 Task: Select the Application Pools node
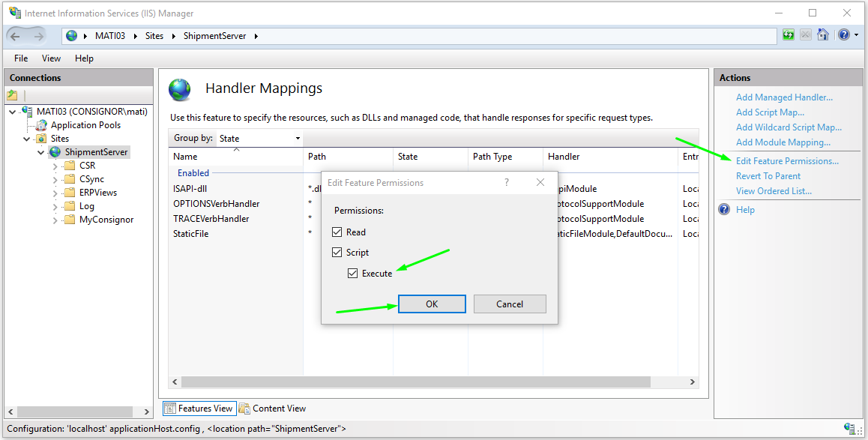[85, 125]
